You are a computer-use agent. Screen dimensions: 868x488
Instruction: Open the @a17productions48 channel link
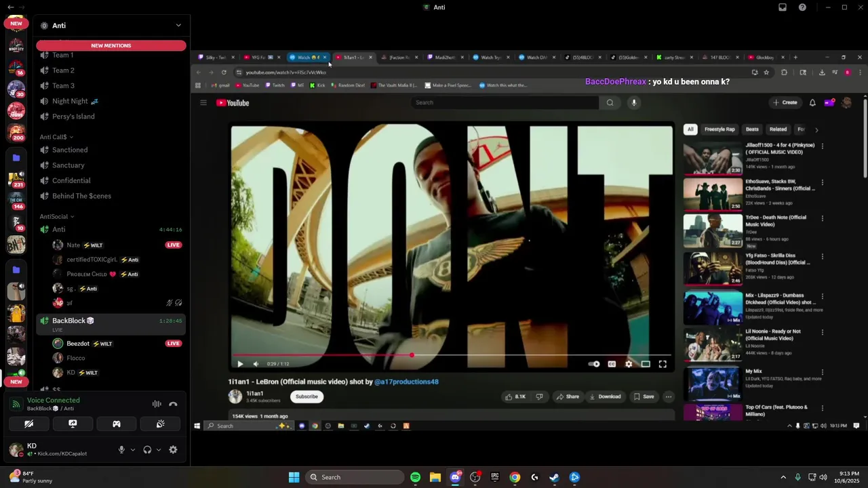(406, 382)
